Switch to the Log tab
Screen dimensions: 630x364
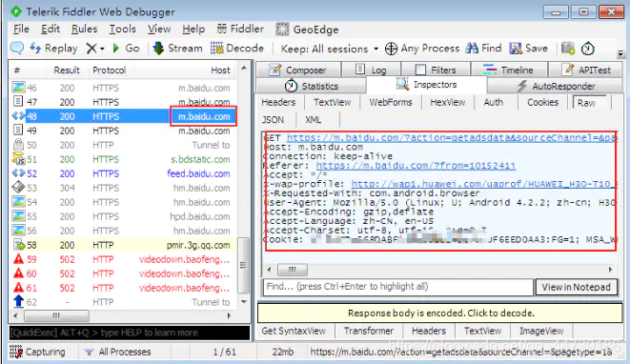[372, 70]
